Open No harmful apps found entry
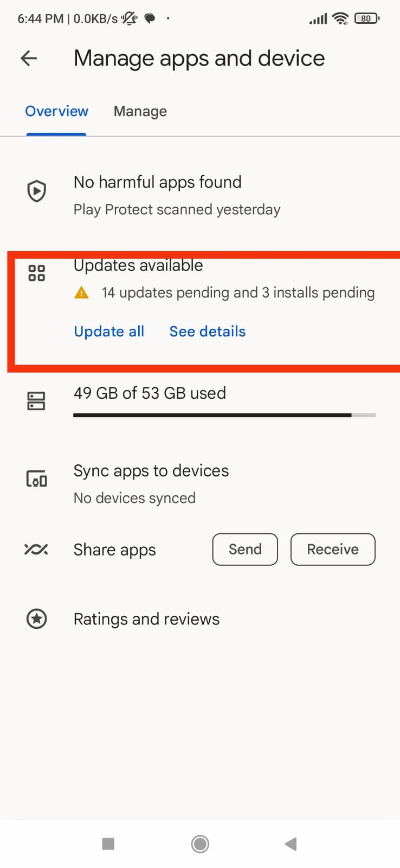 coord(158,182)
